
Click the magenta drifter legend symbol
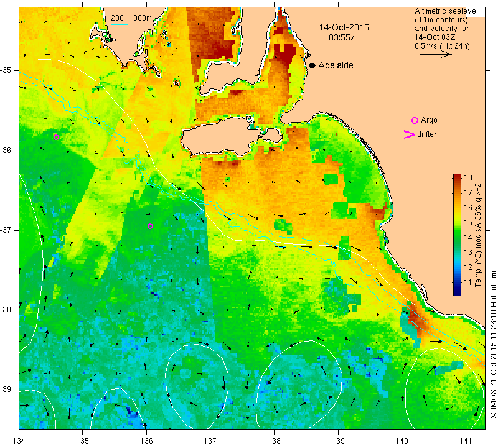[x=409, y=134]
